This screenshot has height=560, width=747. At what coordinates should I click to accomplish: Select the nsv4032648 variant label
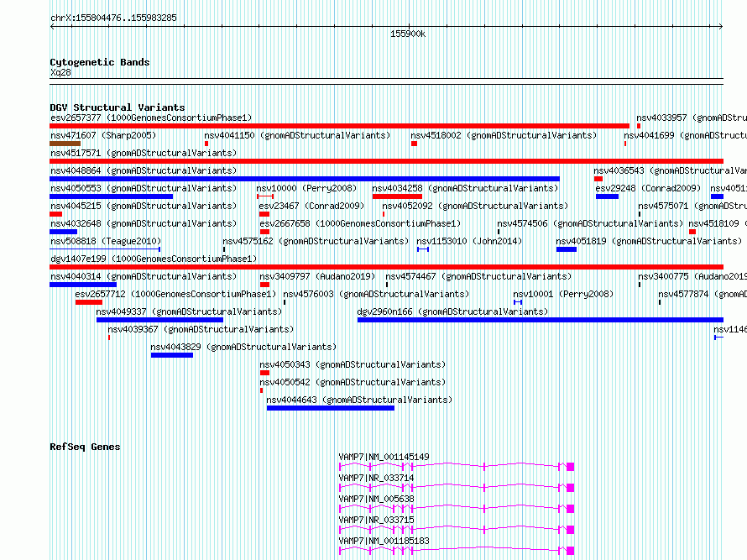(144, 223)
